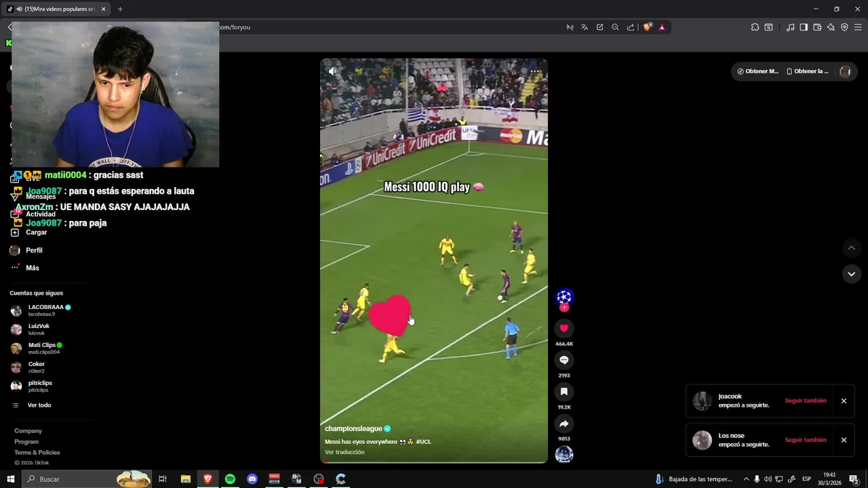Click the 'Ver traducción' link
This screenshot has height=488, width=868.
point(344,452)
